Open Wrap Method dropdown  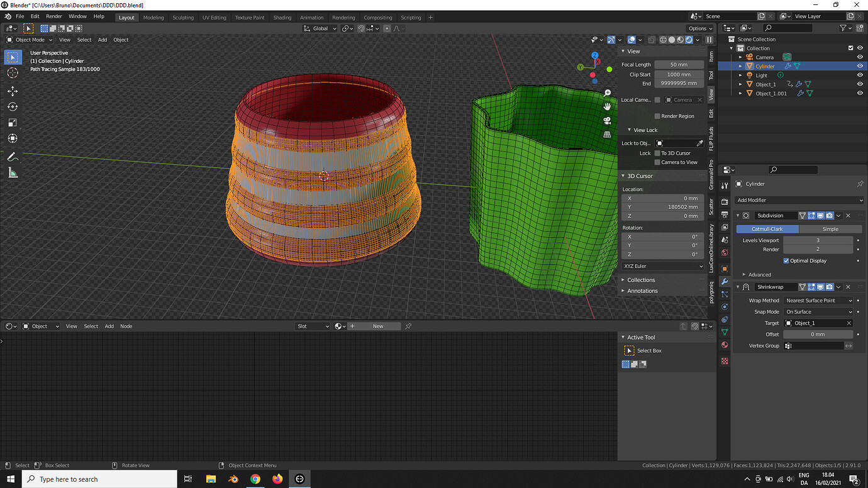pyautogui.click(x=819, y=301)
